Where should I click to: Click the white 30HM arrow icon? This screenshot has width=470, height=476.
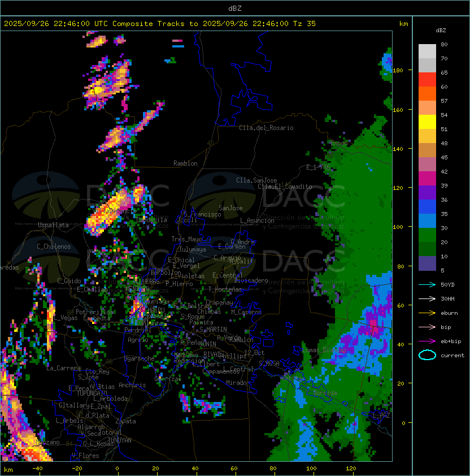[x=427, y=298]
